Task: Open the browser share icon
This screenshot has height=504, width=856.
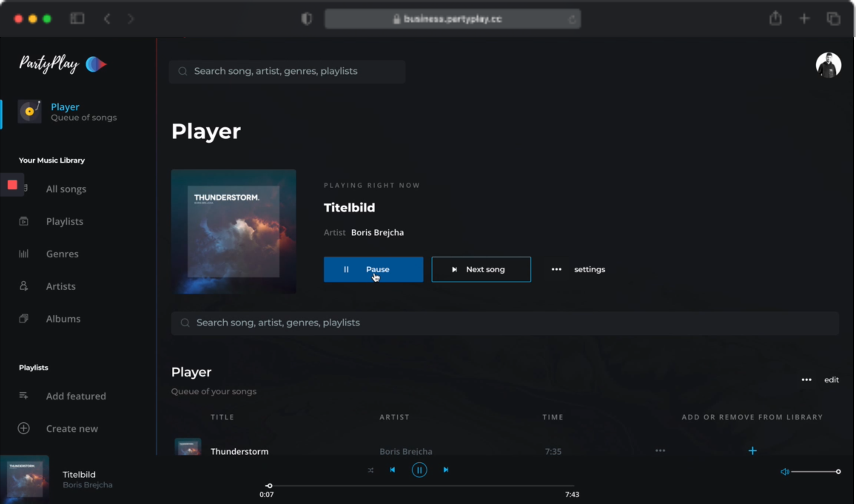Action: coord(775,18)
